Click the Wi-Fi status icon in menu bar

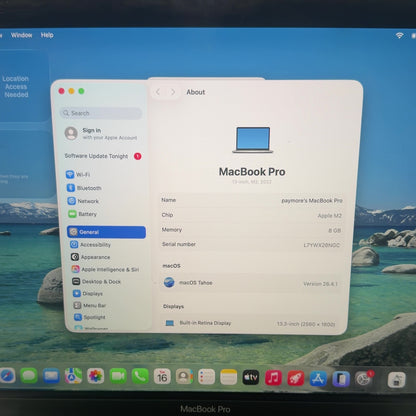point(399,35)
